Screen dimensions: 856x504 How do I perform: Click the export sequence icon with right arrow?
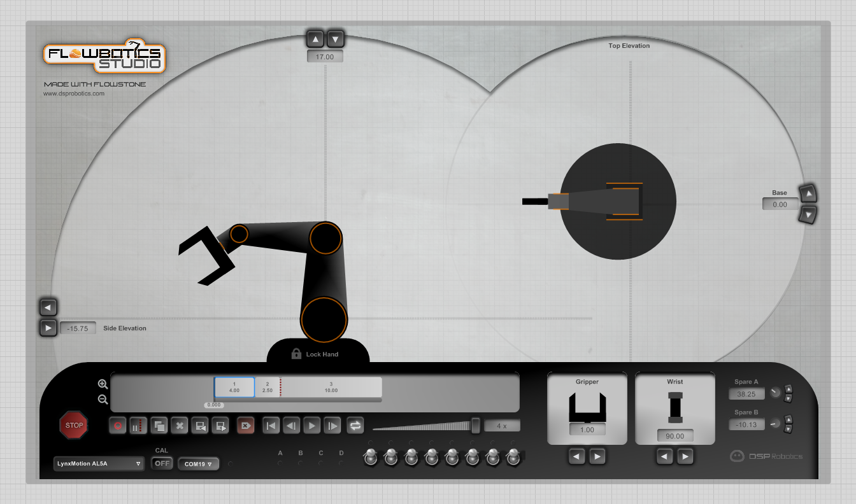click(221, 426)
